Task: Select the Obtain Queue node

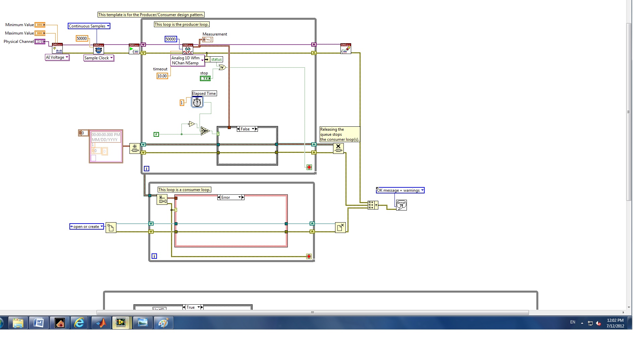Action: 135,148
